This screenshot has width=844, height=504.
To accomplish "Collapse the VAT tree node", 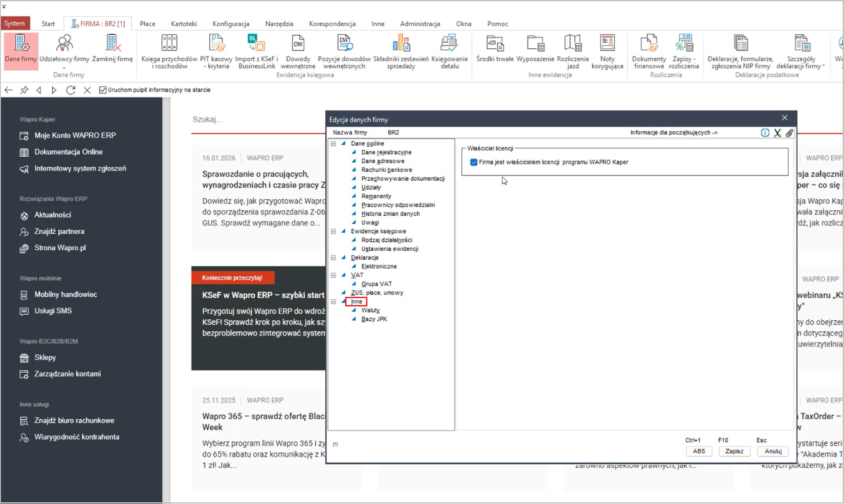I will coord(333,276).
